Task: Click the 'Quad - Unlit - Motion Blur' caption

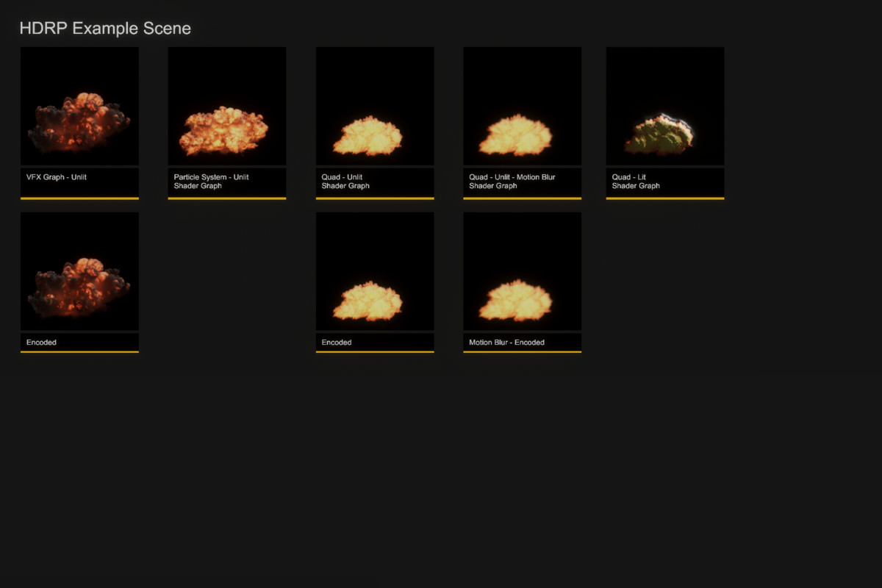Action: point(512,177)
